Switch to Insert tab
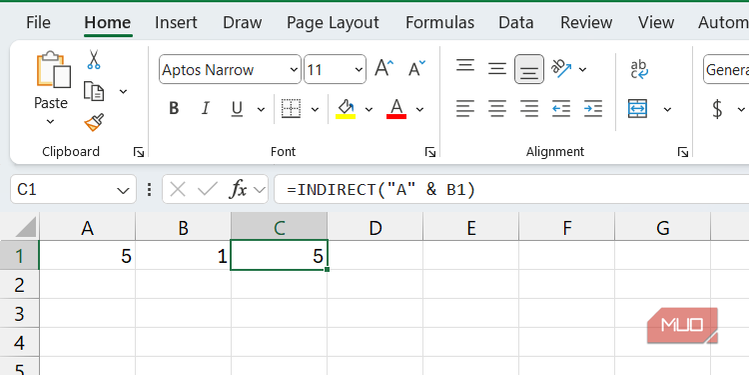The width and height of the screenshot is (749, 375). [176, 22]
